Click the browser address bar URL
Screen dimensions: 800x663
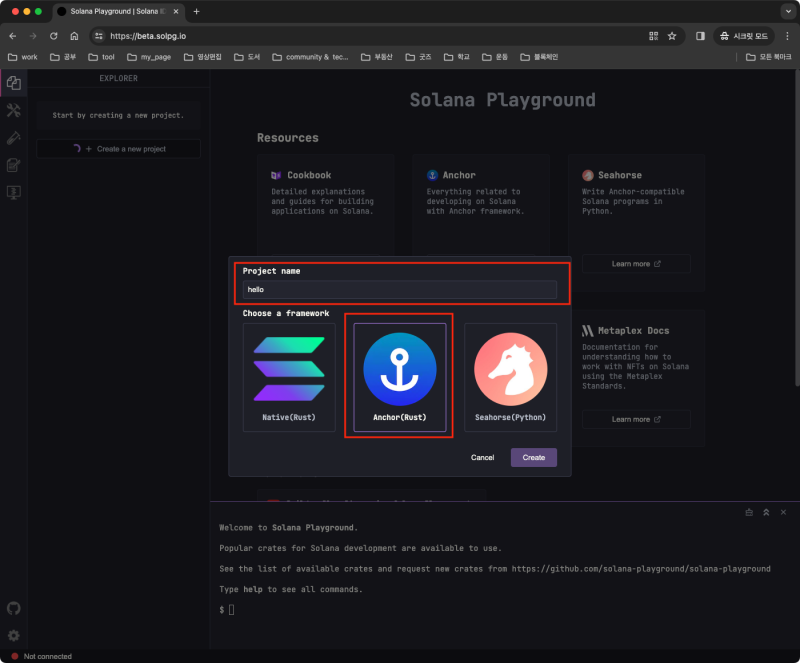(148, 36)
